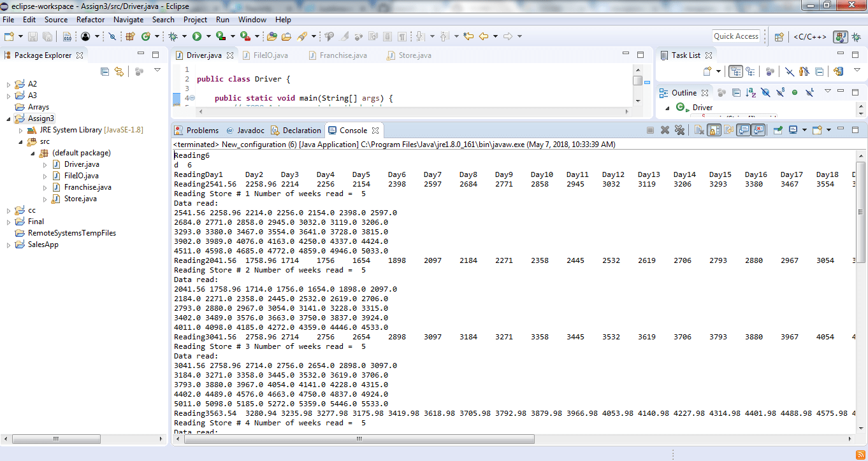Click the Open Type icon
The image size is (868, 461).
pos(272,36)
